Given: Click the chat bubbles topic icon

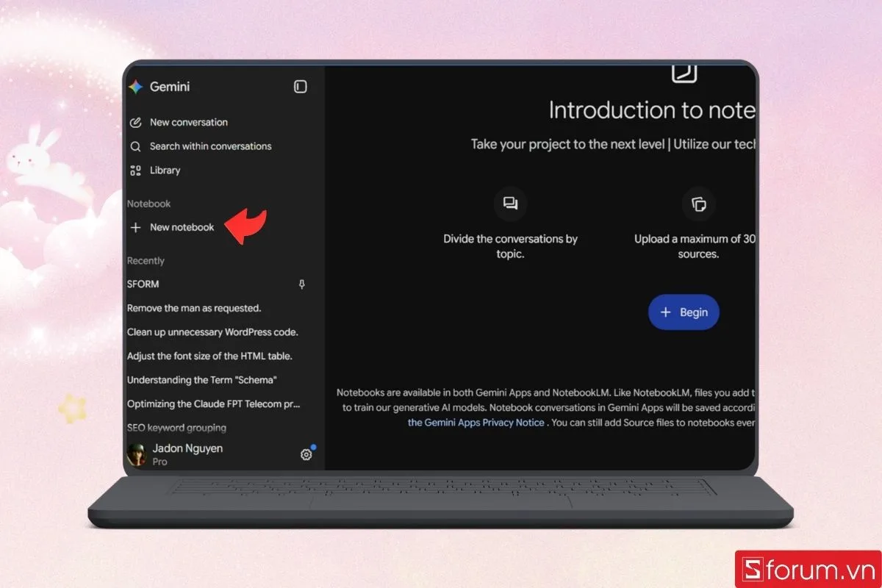Looking at the screenshot, I should (510, 204).
